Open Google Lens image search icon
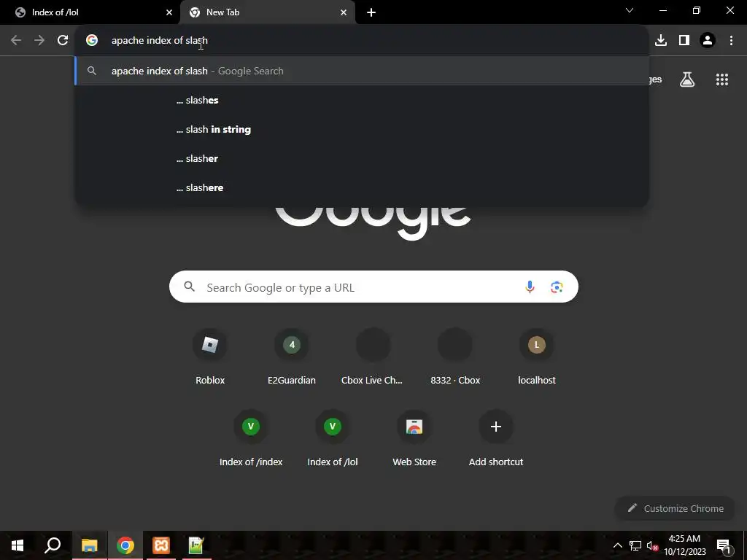747x560 pixels. [x=557, y=287]
